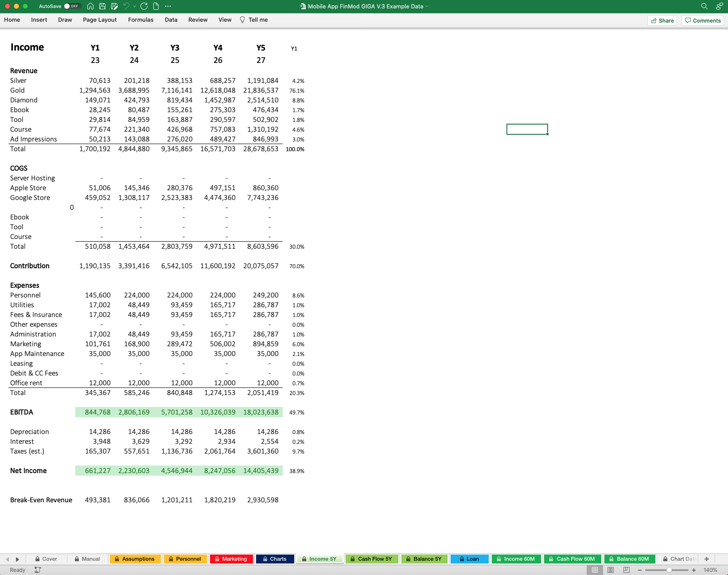Open the Draw ribbon tab

click(65, 20)
